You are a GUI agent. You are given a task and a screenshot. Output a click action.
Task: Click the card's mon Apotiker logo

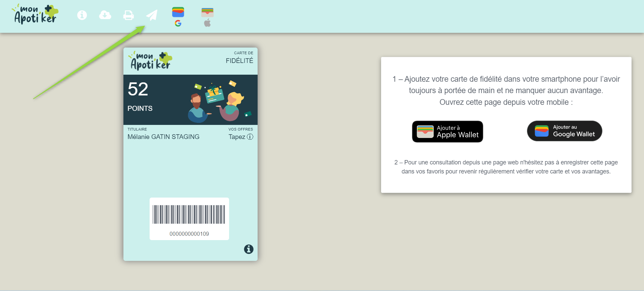pos(151,61)
